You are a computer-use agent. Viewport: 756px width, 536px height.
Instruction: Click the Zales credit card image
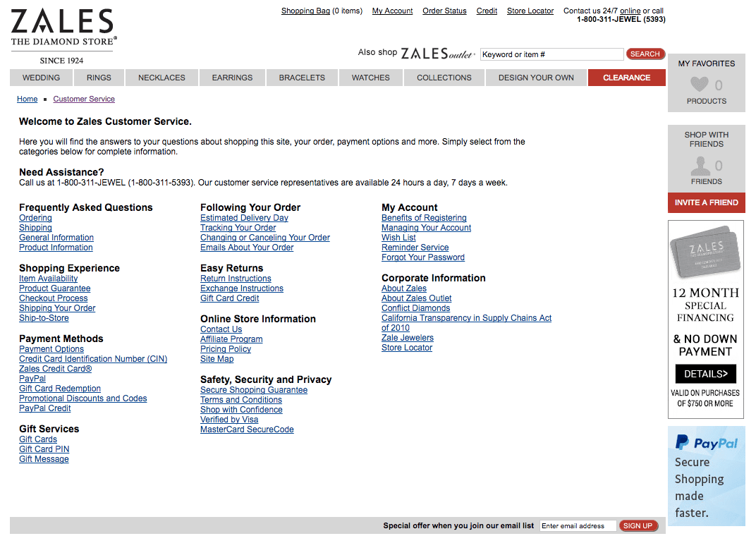706,253
